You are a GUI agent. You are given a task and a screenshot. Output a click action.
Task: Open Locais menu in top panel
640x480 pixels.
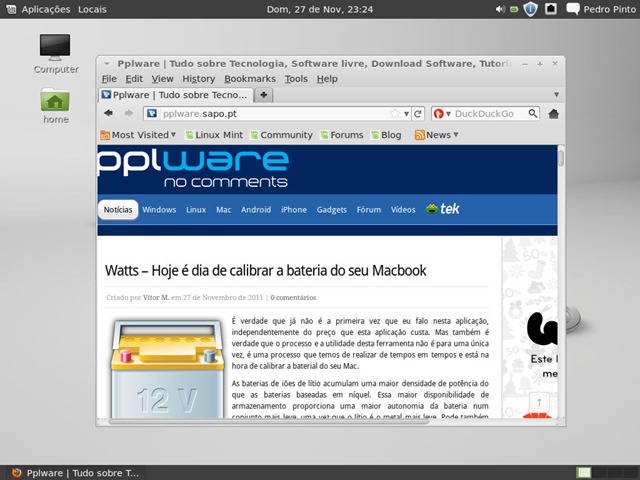[92, 9]
